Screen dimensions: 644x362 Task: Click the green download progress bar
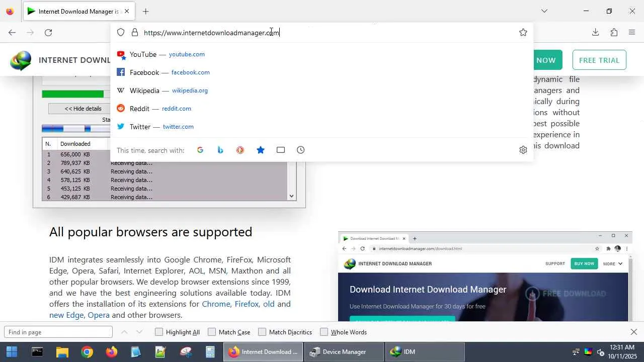pyautogui.click(x=73, y=94)
